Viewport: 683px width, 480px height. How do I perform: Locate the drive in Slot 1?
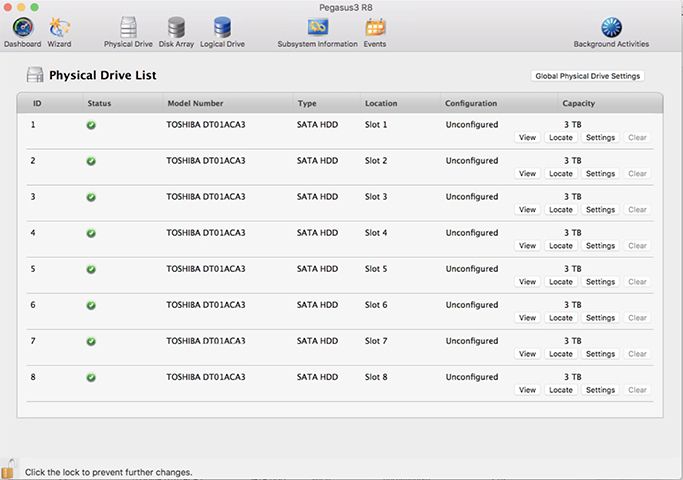tap(561, 138)
